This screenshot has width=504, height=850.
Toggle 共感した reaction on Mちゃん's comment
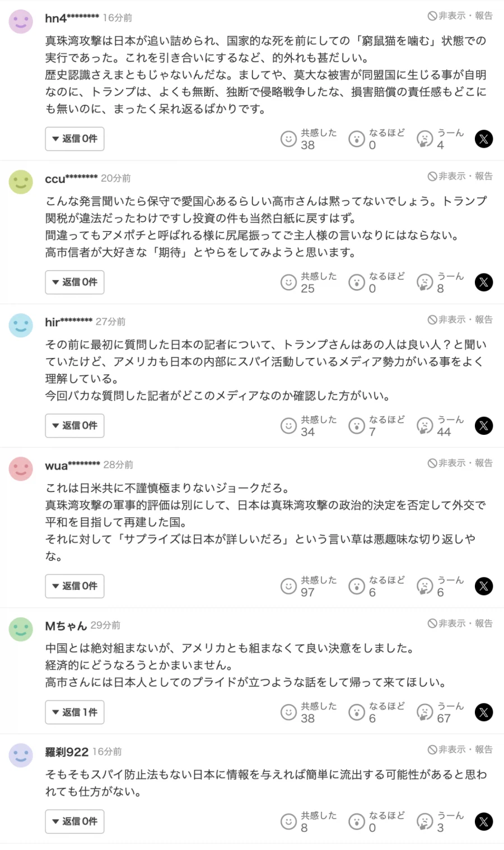(x=288, y=712)
